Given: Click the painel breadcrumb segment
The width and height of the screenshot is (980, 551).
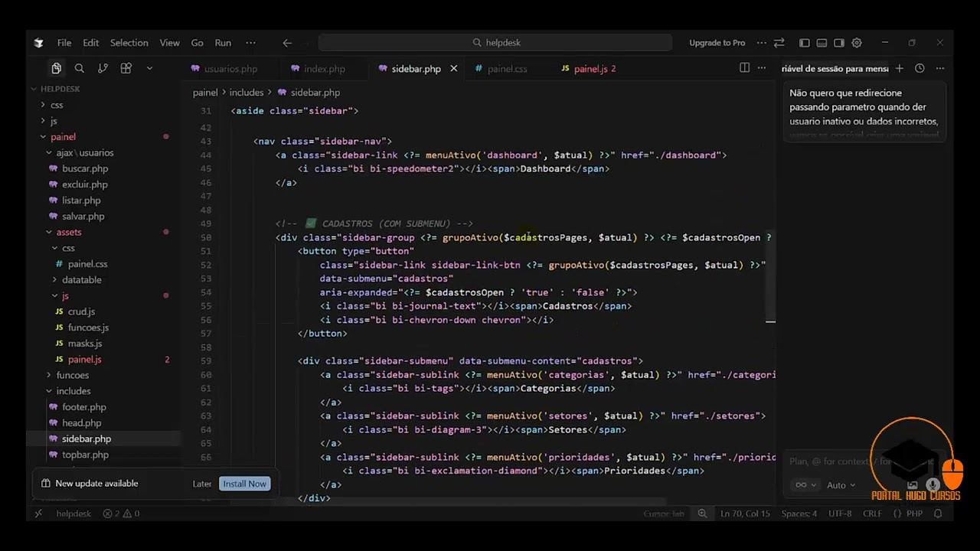Looking at the screenshot, I should tap(205, 93).
